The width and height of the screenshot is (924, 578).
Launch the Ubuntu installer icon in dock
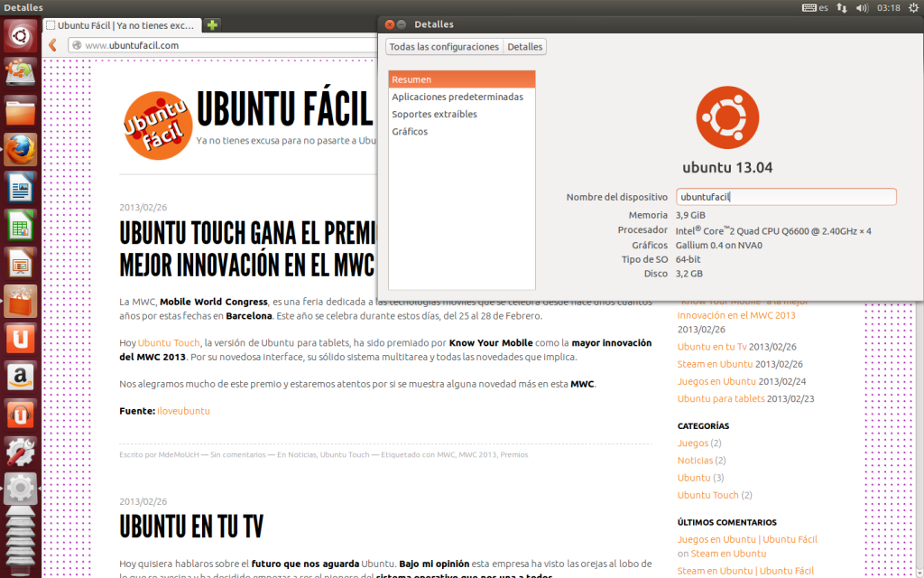pyautogui.click(x=21, y=73)
